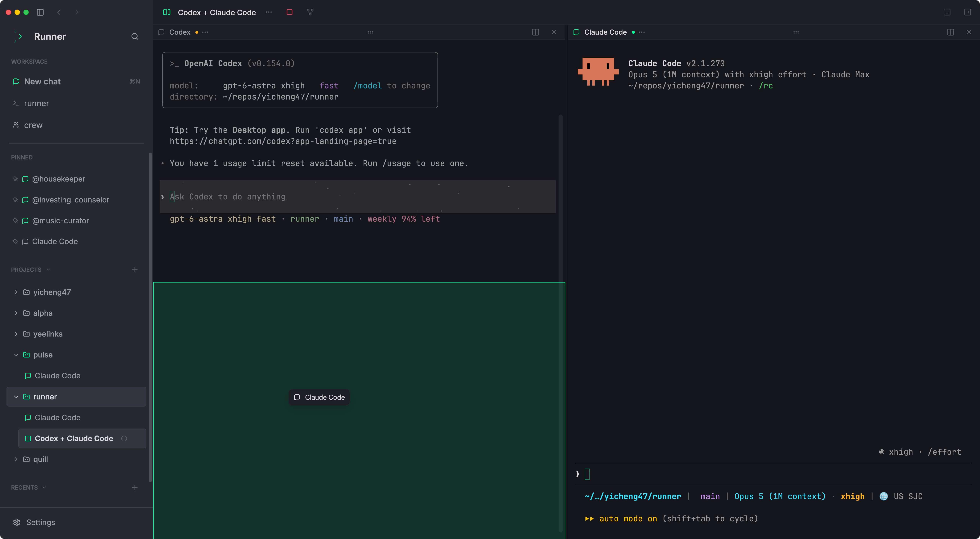Image resolution: width=980 pixels, height=539 pixels.
Task: Open search in the Runner sidebar
Action: pos(135,37)
